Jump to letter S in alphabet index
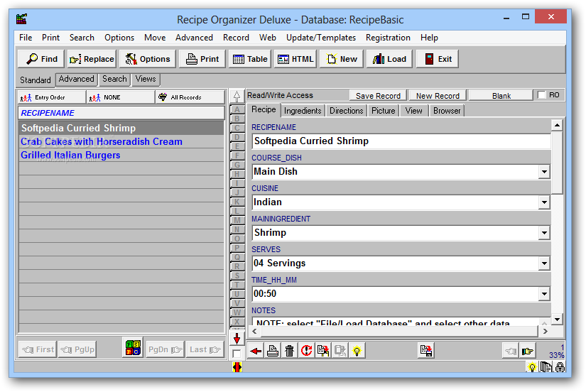 tap(237, 276)
